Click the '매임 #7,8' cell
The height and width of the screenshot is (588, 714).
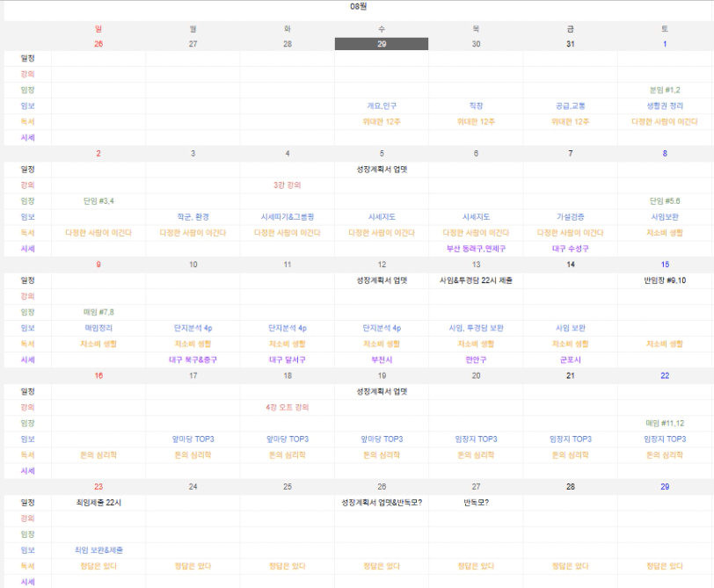98,312
